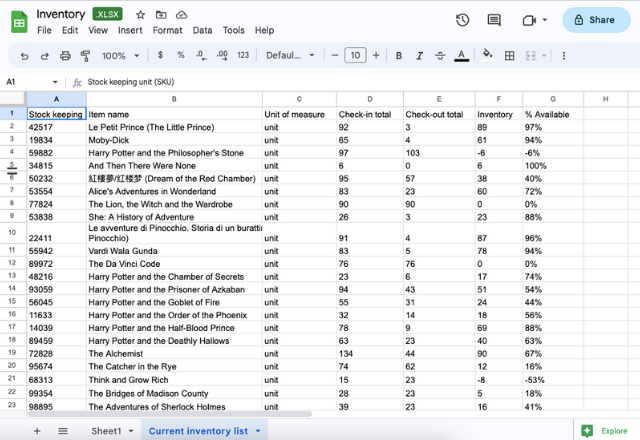
Task: Open the Format menu
Action: pos(167,30)
